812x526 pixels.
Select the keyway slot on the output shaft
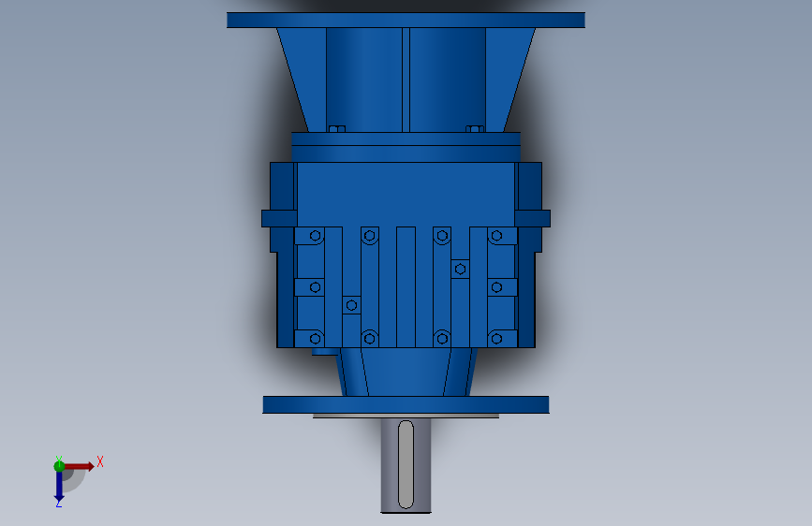[x=406, y=464]
